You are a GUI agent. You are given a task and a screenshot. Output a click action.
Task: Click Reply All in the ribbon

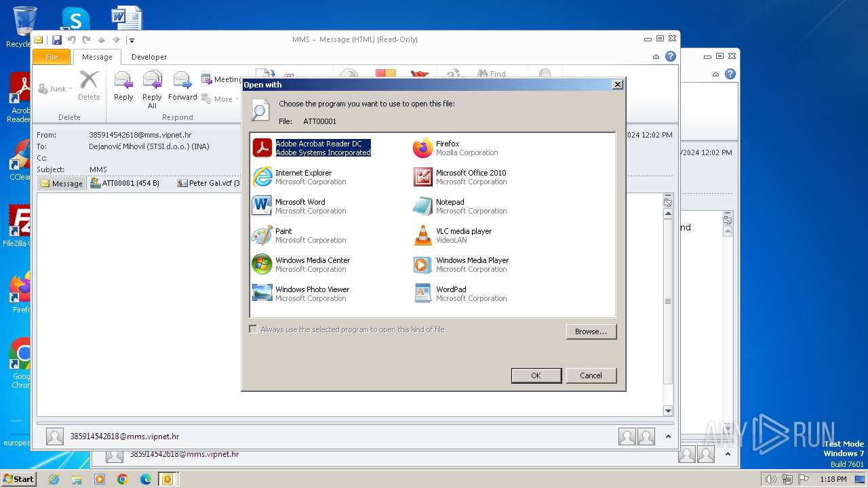point(152,89)
